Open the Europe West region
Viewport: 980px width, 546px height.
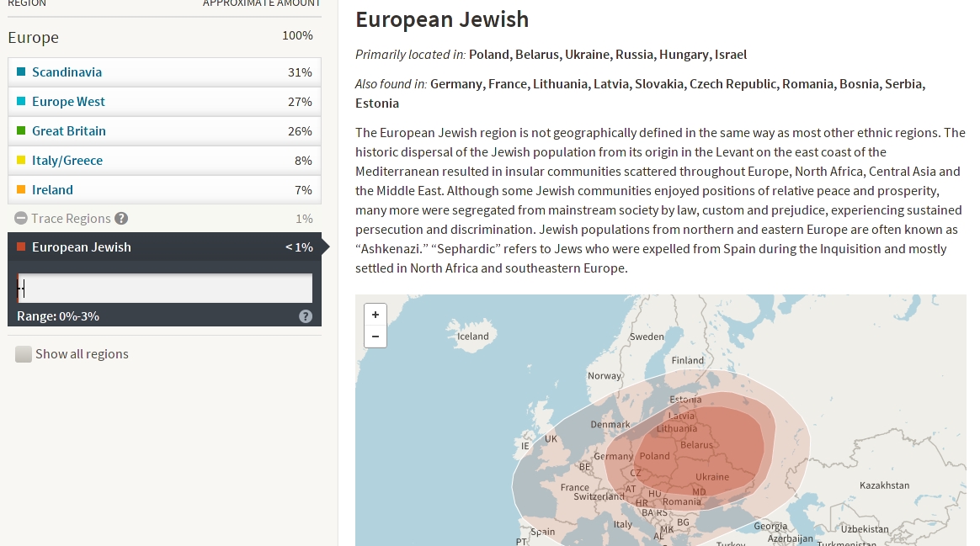pyautogui.click(x=68, y=101)
